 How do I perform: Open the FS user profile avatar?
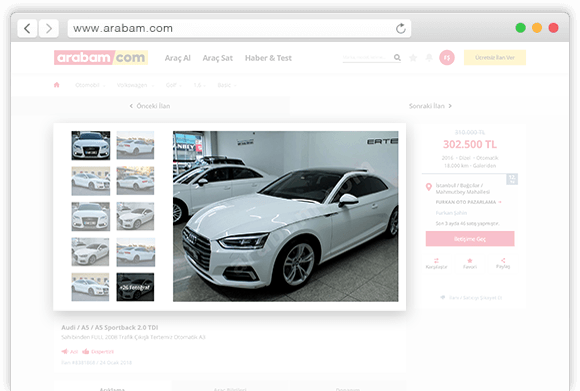447,58
